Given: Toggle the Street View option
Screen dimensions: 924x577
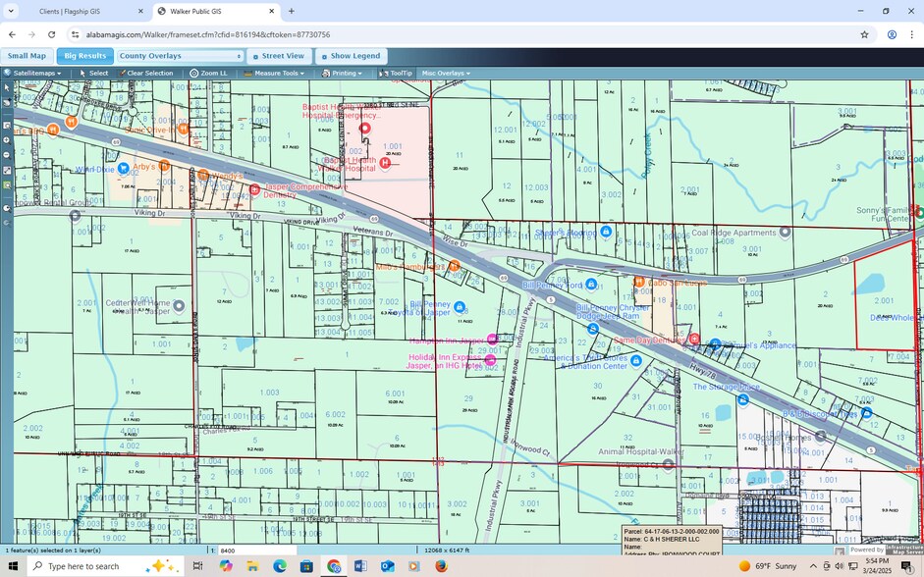Looking at the screenshot, I should pos(280,56).
